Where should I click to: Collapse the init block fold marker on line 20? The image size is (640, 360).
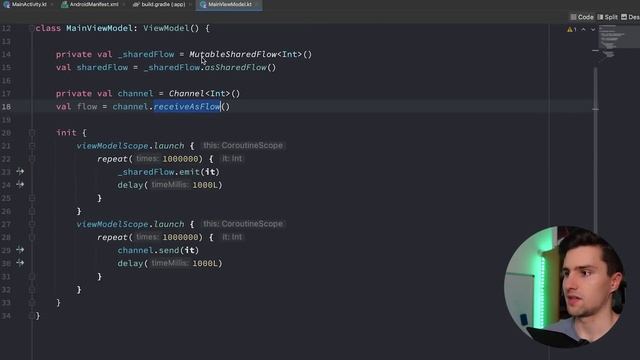(31, 133)
